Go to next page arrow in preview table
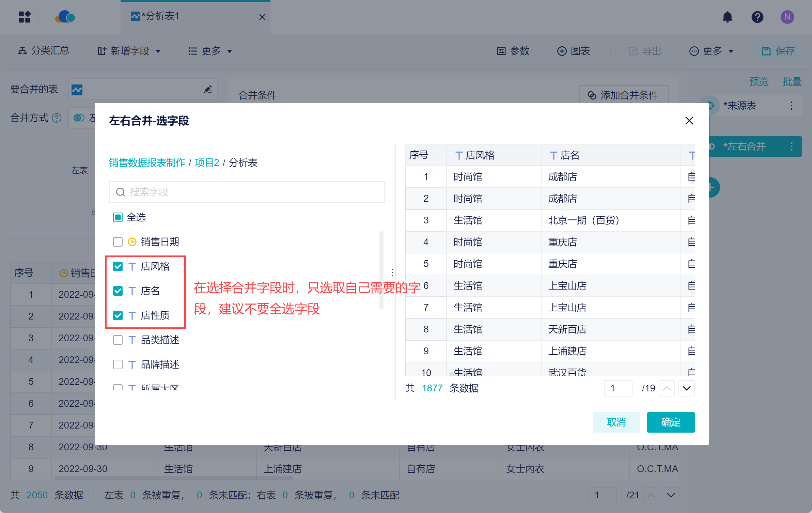812x513 pixels. tap(686, 388)
